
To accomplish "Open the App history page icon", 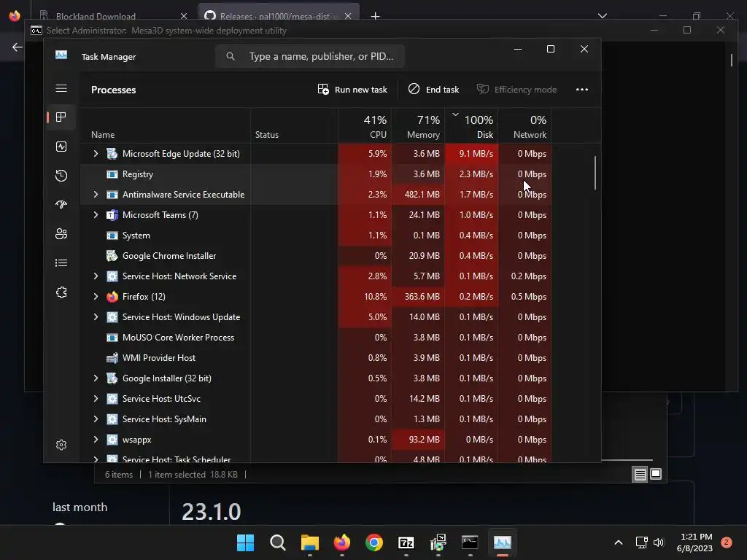I will [x=61, y=176].
